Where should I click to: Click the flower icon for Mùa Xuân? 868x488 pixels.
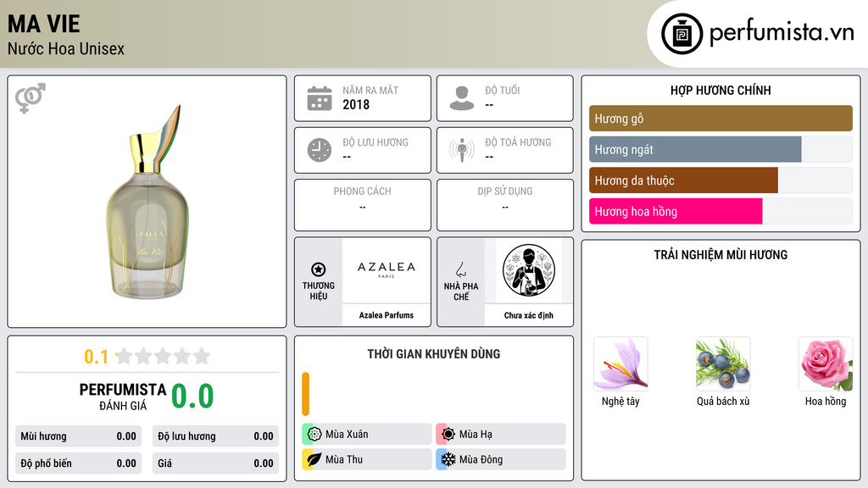click(x=314, y=435)
